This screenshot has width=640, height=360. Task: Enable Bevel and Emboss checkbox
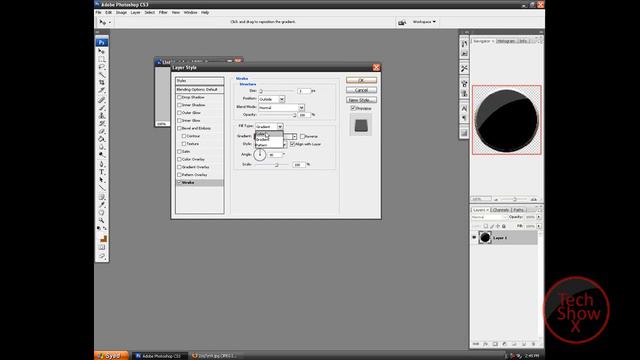[x=179, y=128]
